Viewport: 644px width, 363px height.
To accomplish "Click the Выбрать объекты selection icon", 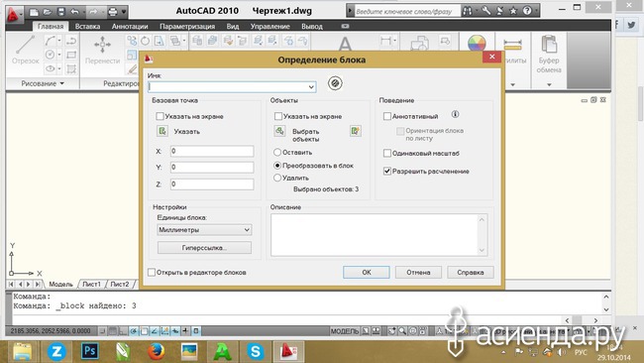I will point(279,131).
